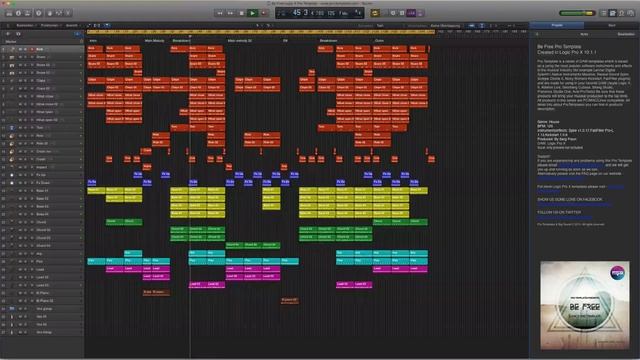The image size is (640, 360).
Task: Click the Record button in the transport
Action: (x=263, y=13)
